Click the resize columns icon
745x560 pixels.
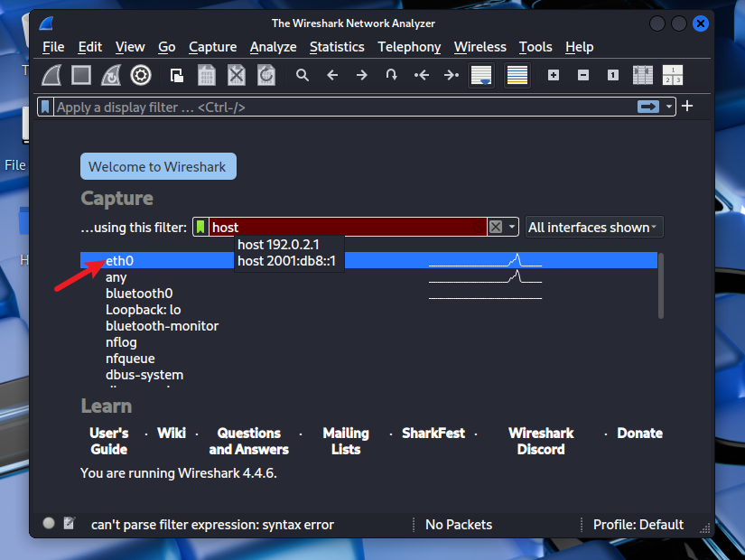(x=643, y=75)
